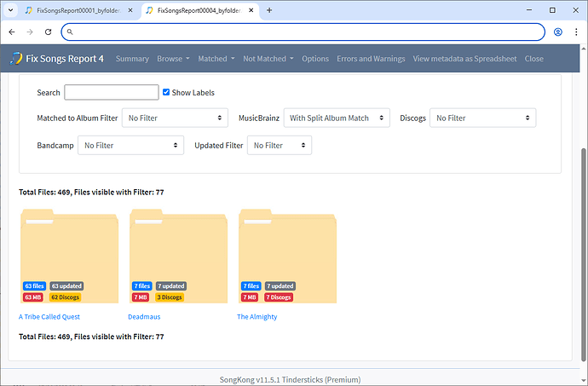Click the browser address bar

(x=303, y=32)
